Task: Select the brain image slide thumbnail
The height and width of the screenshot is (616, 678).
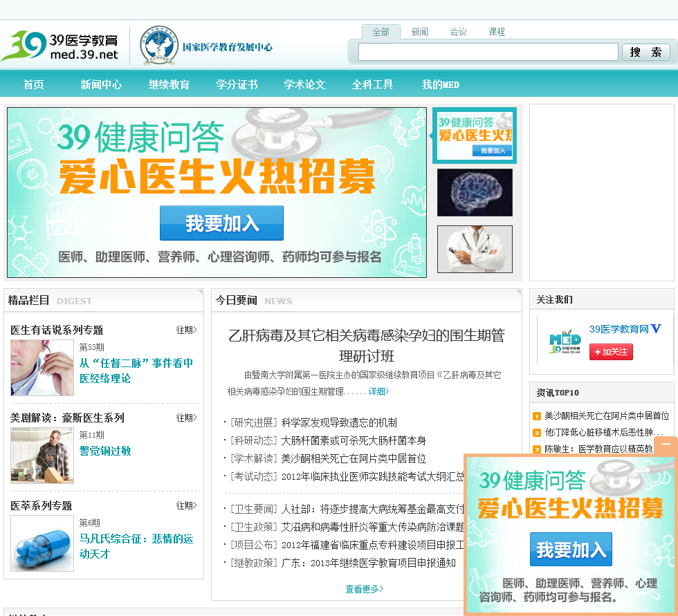Action: pos(475,192)
